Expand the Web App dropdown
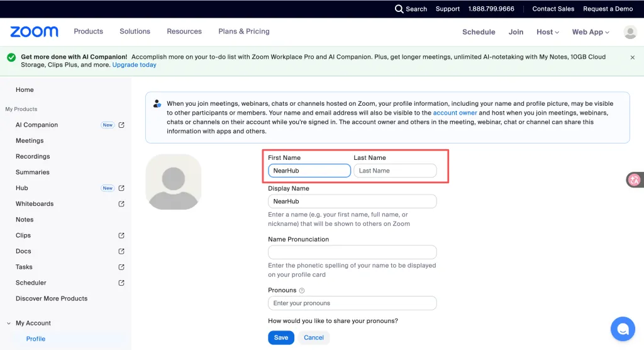This screenshot has height=350, width=644. (591, 32)
